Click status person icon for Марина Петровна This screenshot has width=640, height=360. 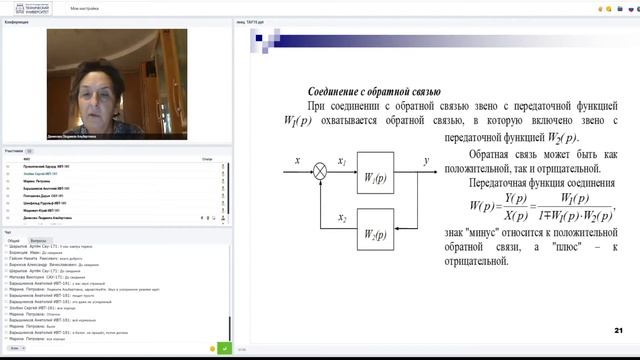point(223,181)
